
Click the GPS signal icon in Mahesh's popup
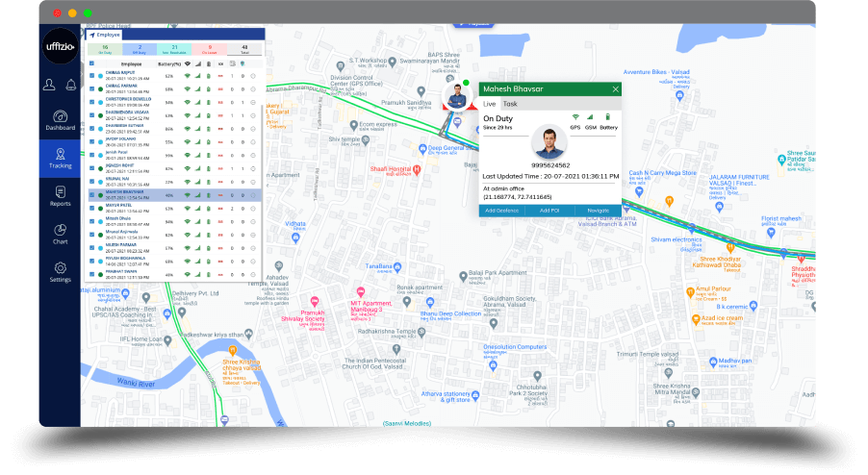[575, 118]
